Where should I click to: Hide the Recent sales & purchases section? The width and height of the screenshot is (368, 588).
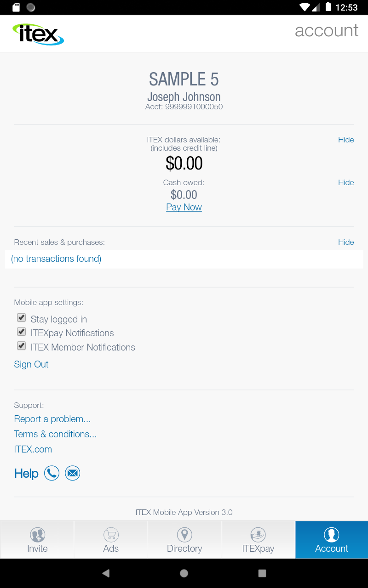click(346, 242)
